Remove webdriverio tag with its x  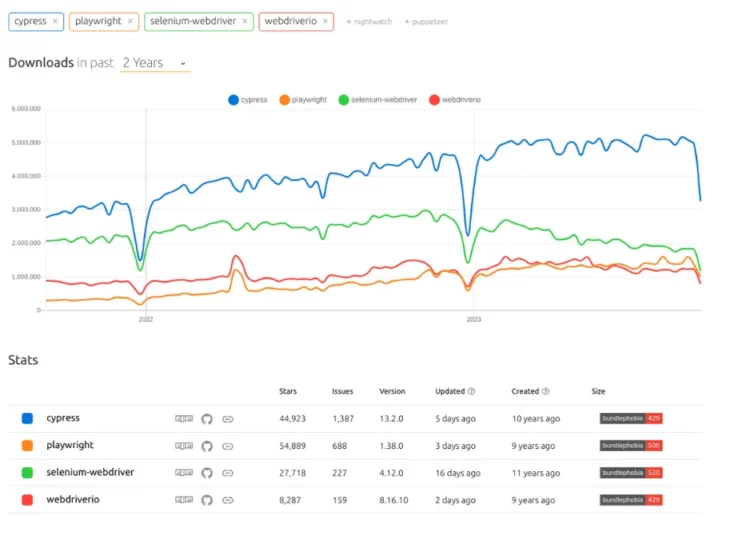pyautogui.click(x=325, y=22)
